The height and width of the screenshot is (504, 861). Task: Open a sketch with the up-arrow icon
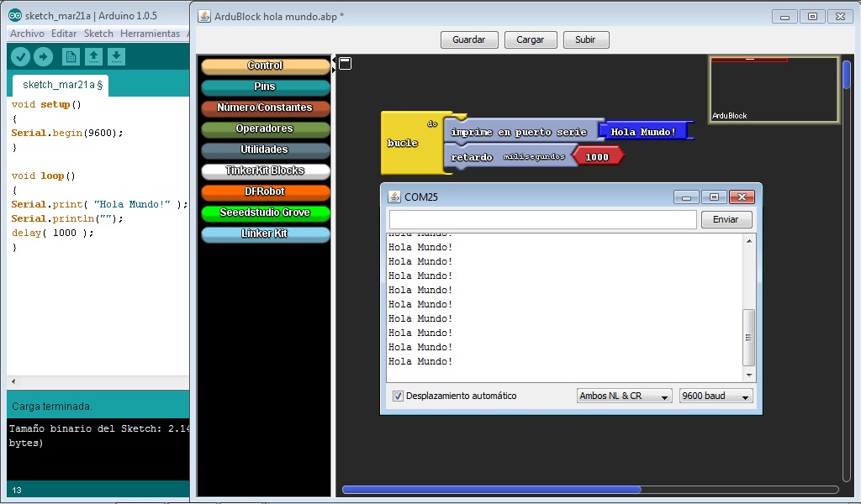[x=93, y=57]
